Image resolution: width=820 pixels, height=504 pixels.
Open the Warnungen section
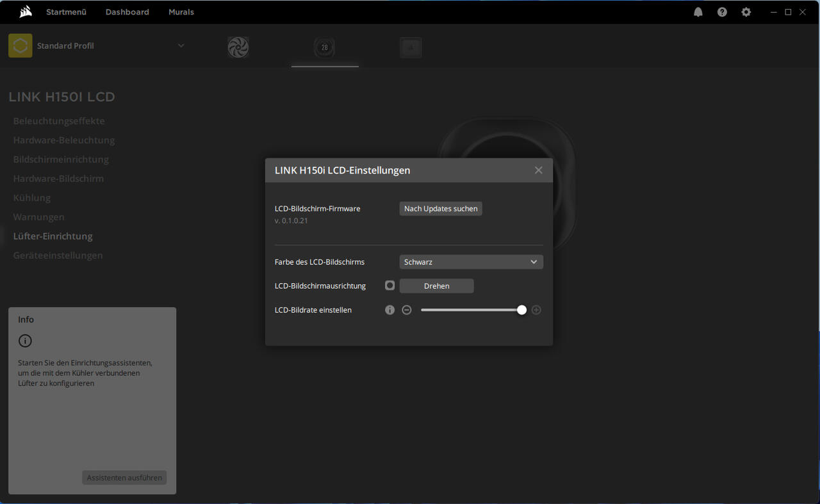pyautogui.click(x=38, y=217)
